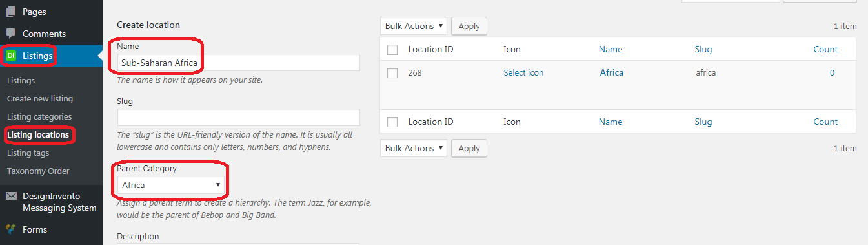The width and height of the screenshot is (868, 245).
Task: Open the Africa location name link
Action: (x=612, y=73)
